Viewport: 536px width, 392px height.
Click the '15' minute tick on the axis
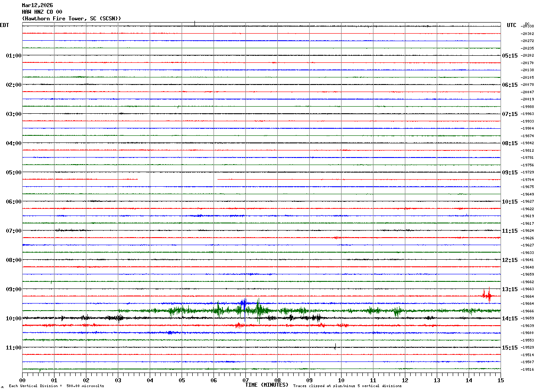(500, 380)
